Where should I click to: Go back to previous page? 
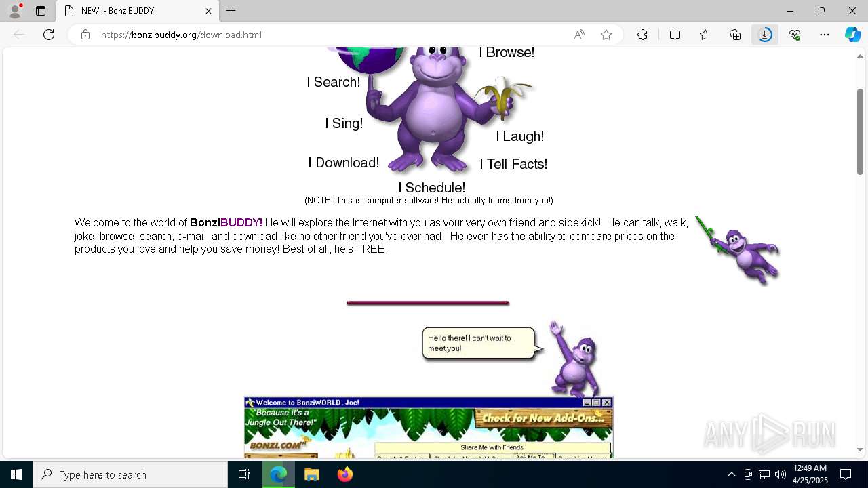pos(19,35)
